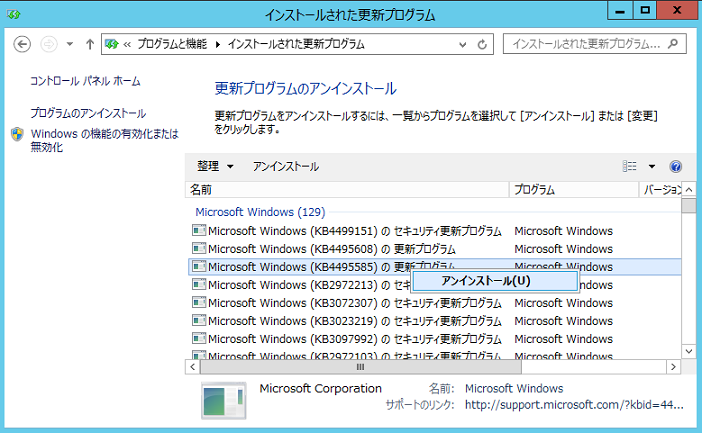Click プログラムと機能 in the breadcrumb
The height and width of the screenshot is (433, 702).
click(172, 44)
